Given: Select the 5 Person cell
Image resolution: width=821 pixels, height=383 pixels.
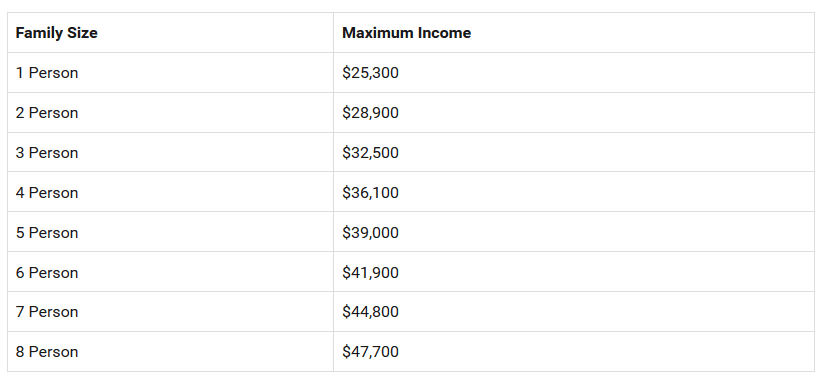Looking at the screenshot, I should click(x=170, y=232).
